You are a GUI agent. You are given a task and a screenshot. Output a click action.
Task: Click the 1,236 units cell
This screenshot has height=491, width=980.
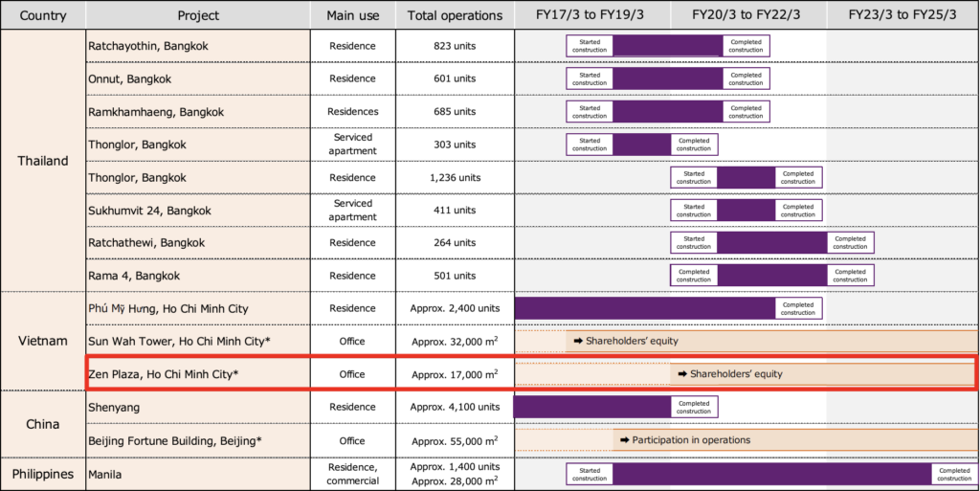tap(455, 177)
